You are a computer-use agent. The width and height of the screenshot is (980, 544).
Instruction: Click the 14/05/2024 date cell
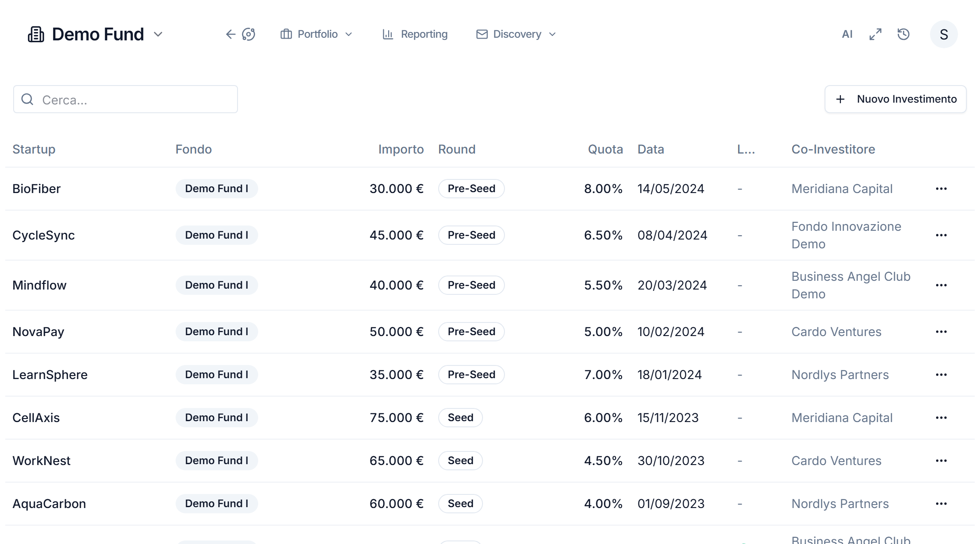tap(671, 189)
